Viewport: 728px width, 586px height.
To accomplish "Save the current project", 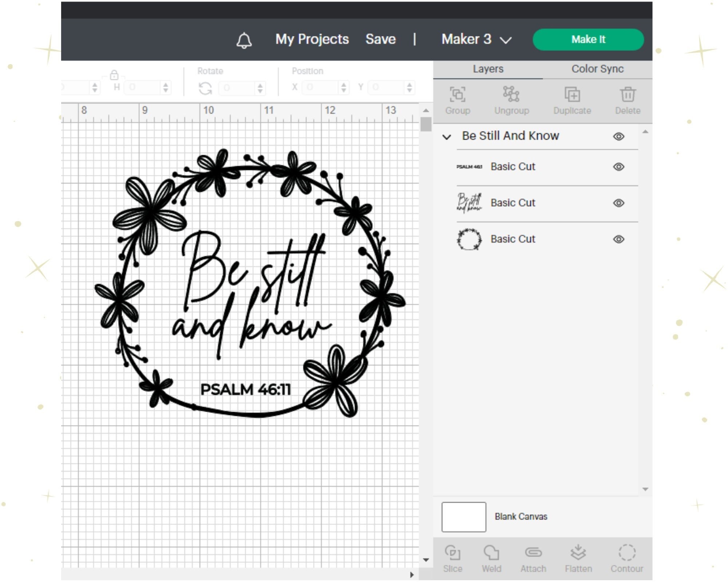I will (380, 39).
